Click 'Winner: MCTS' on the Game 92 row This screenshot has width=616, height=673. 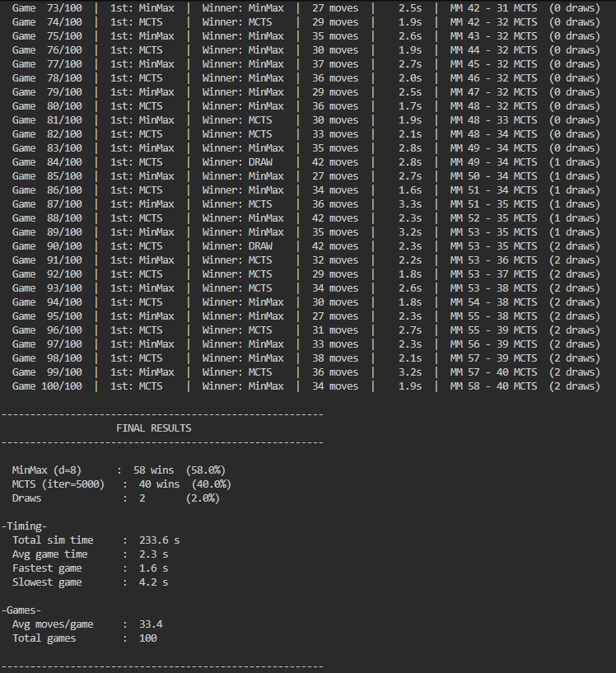237,274
